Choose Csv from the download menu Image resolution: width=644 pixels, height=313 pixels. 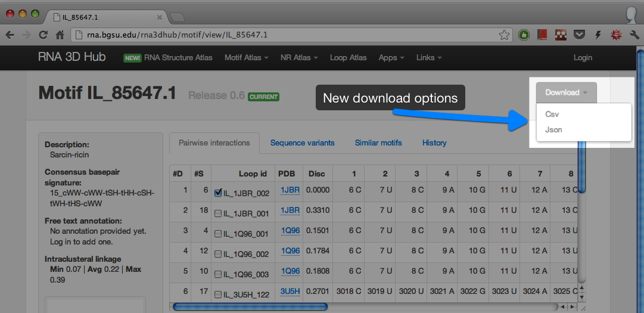pos(552,114)
